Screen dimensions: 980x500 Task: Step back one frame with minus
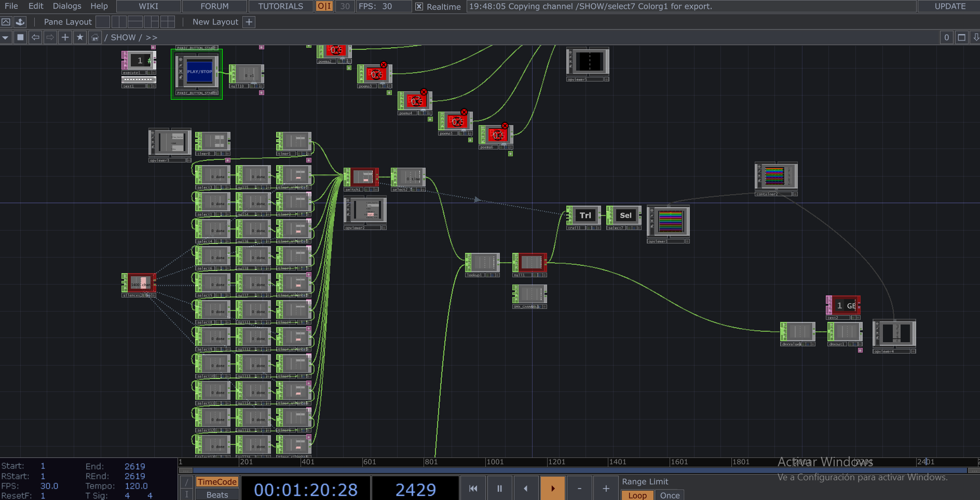579,489
